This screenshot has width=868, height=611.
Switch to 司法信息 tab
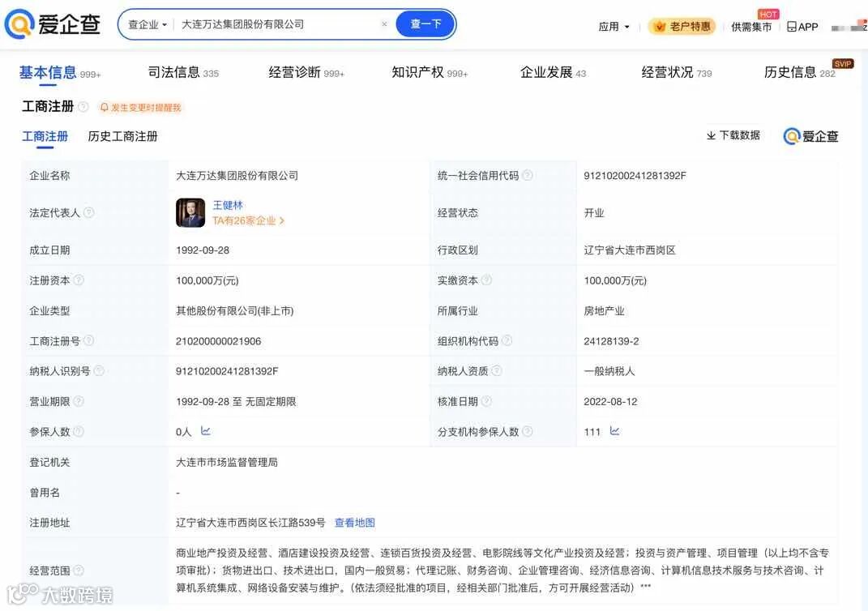point(183,72)
